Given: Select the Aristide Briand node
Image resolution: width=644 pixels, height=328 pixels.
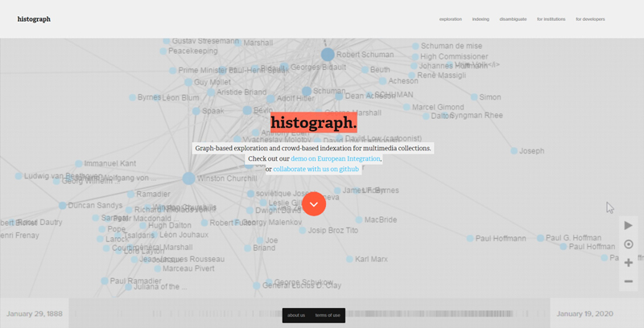Looking at the screenshot, I should (211, 92).
